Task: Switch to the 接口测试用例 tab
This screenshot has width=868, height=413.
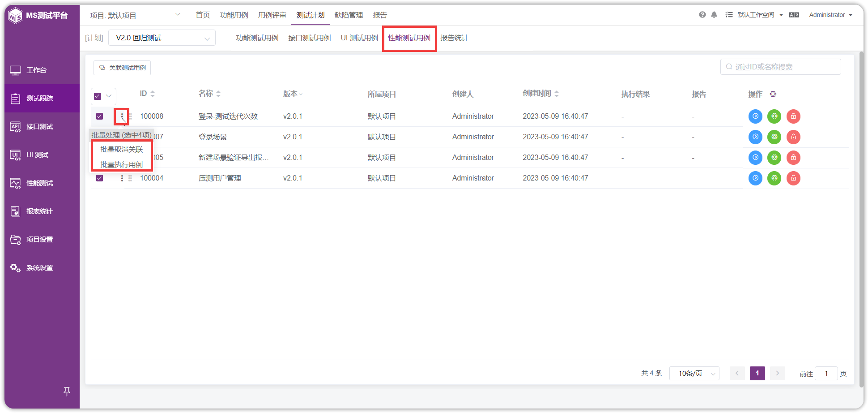Action: [x=310, y=38]
